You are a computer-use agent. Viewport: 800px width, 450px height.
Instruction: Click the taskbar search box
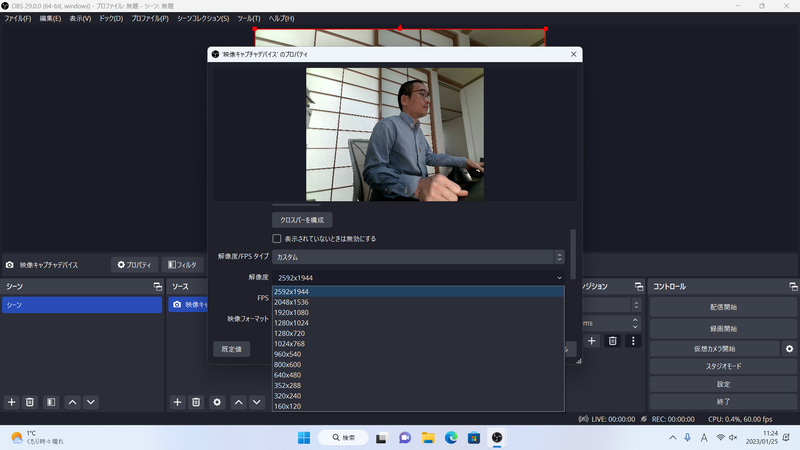click(x=343, y=438)
